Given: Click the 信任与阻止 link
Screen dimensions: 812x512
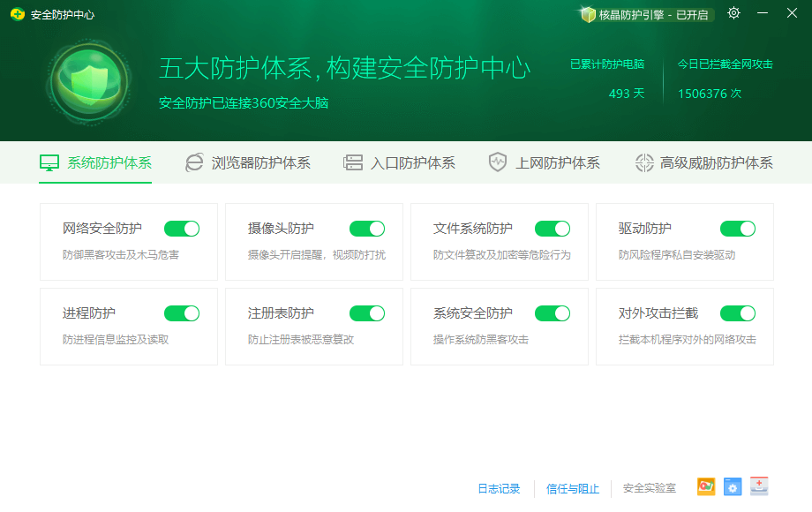Looking at the screenshot, I should pos(573,488).
